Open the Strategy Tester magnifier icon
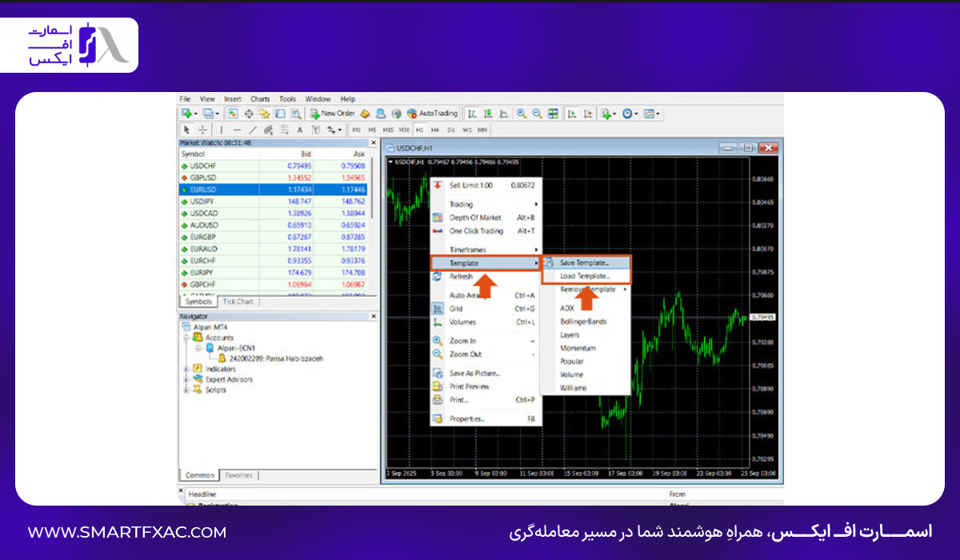Viewport: 960px width, 560px height. pyautogui.click(x=296, y=114)
